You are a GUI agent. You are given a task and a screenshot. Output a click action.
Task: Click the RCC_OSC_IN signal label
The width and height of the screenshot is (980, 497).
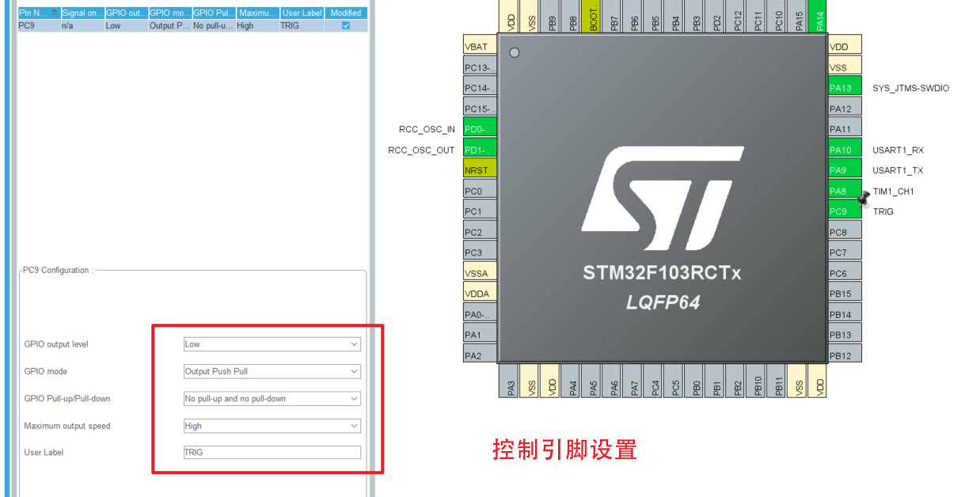pos(427,129)
